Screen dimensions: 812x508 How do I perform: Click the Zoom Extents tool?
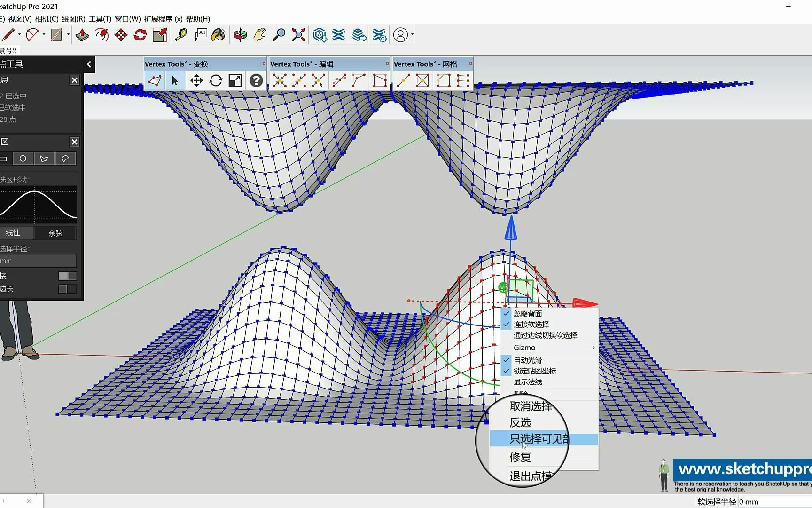(298, 35)
